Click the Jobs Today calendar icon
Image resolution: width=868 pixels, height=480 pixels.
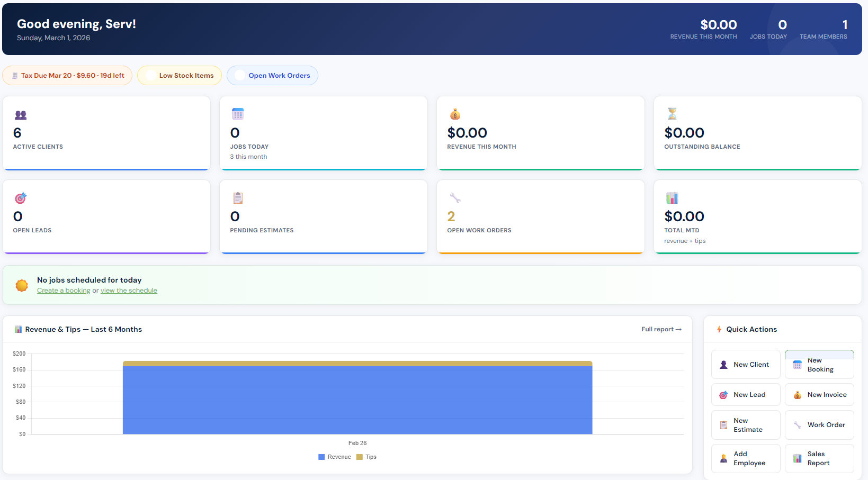pyautogui.click(x=238, y=114)
